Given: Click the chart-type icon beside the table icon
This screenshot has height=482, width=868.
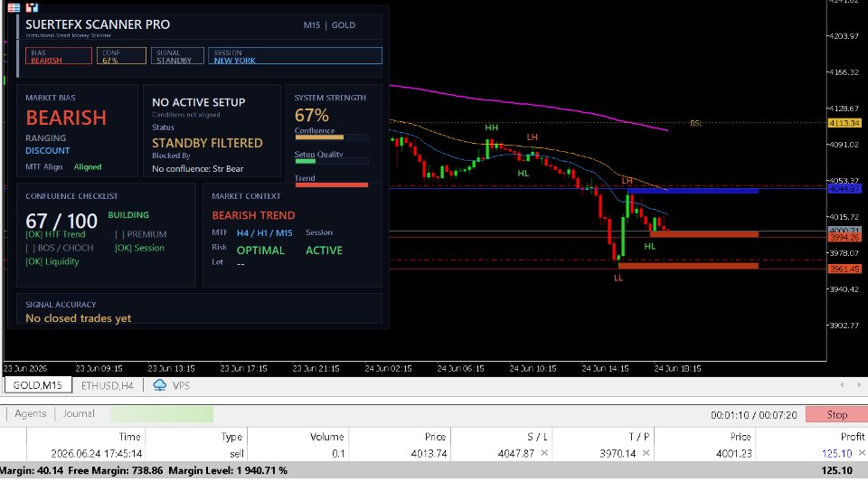Looking at the screenshot, I should (33, 7).
